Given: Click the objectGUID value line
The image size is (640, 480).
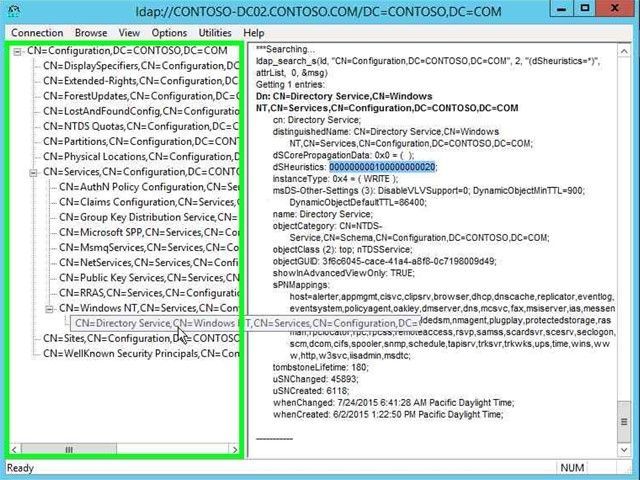Looking at the screenshot, I should 384,261.
